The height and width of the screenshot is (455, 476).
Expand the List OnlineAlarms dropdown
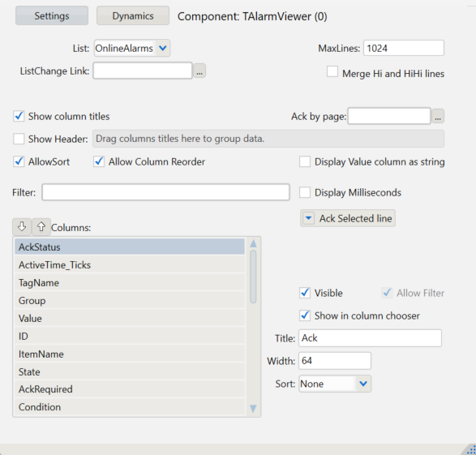point(163,48)
